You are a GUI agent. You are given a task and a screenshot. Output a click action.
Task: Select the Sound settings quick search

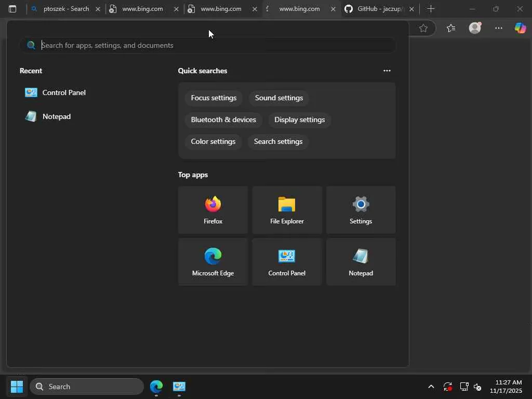279,98
